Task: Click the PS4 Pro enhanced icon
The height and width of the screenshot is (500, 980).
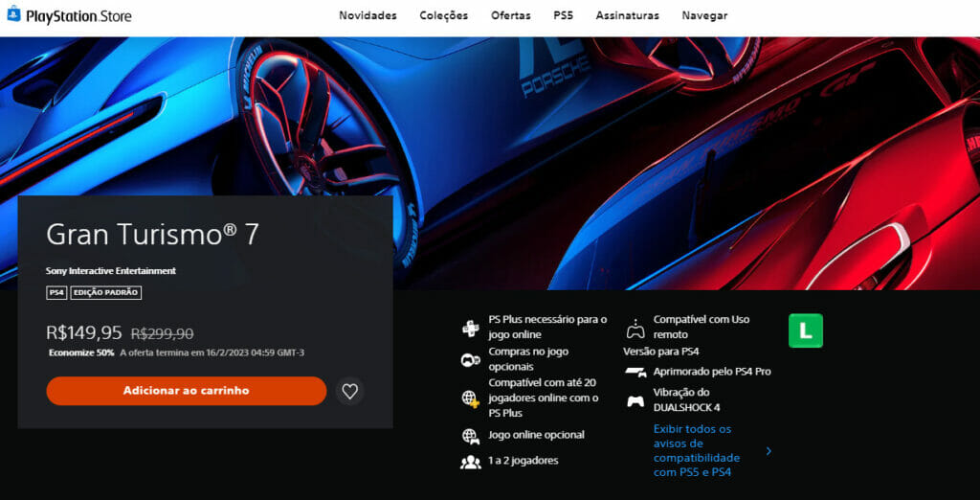Action: click(x=635, y=372)
